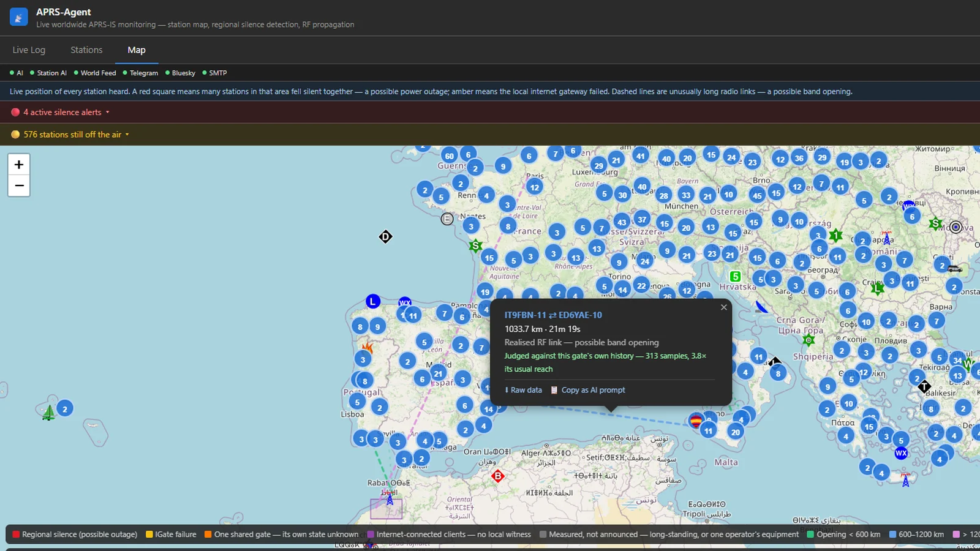
Task: Select the blue aircraft marker in the Adriatic
Action: (x=761, y=307)
